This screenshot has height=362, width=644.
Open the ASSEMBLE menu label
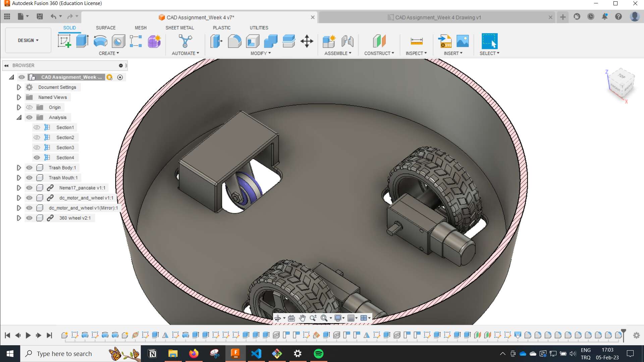[338, 53]
